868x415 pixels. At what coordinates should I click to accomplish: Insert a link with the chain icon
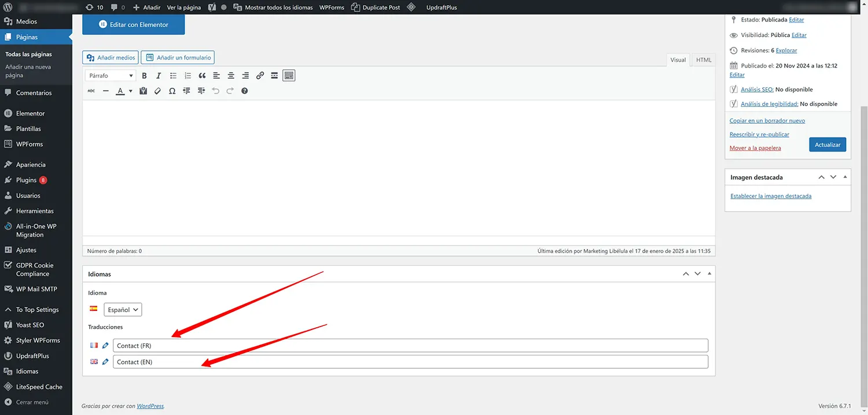pyautogui.click(x=260, y=76)
